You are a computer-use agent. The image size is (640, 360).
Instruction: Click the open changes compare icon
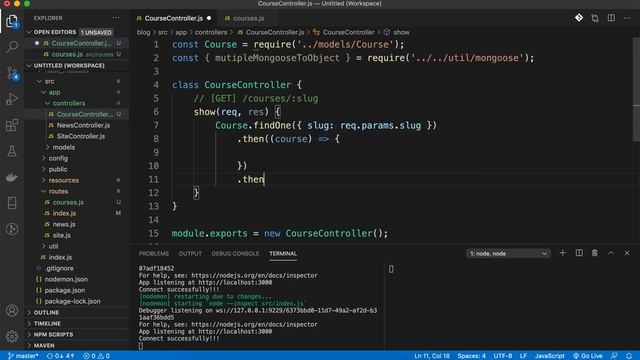coord(595,18)
